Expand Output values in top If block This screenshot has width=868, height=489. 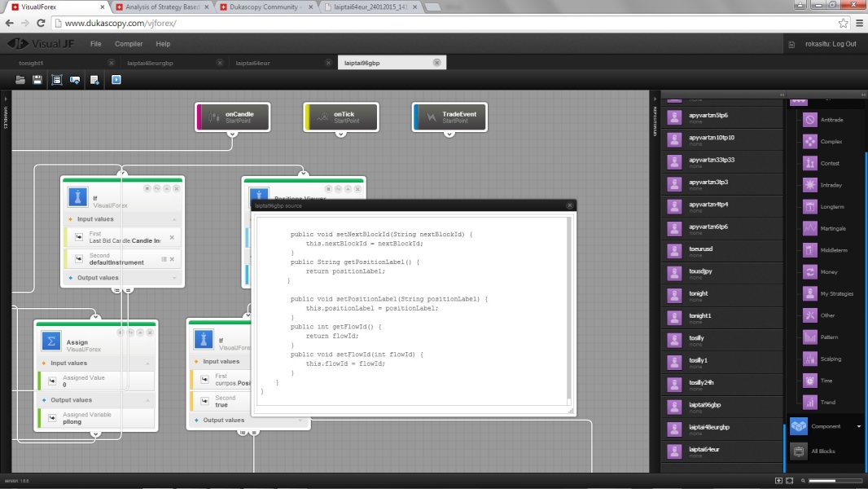[x=173, y=278]
